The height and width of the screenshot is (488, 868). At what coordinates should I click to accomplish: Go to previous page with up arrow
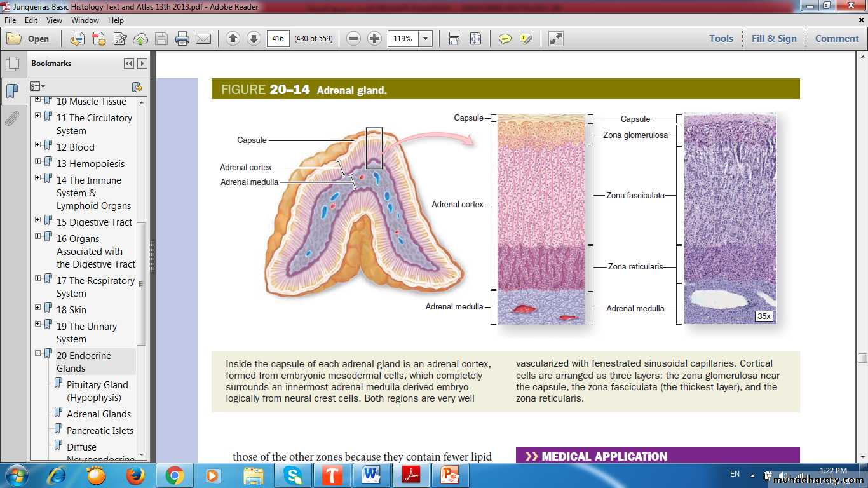coord(233,39)
